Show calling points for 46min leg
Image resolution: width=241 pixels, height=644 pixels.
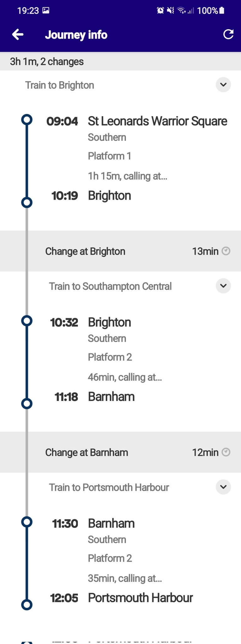[x=125, y=377]
